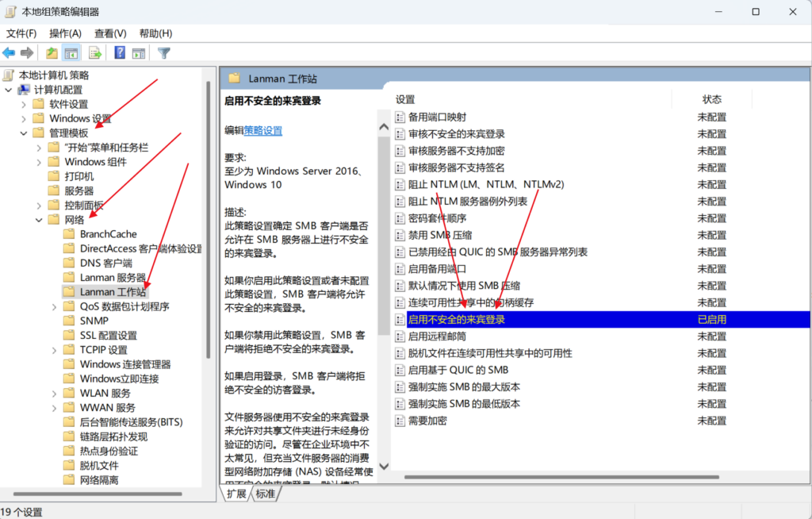The image size is (812, 519).
Task: Open the 策略设置 link
Action: [263, 131]
